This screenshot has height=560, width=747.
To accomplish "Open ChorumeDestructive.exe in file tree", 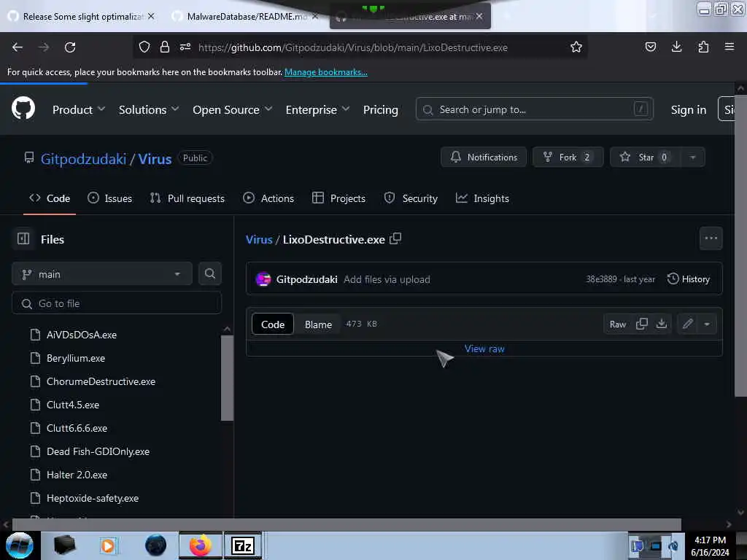I will click(x=101, y=381).
